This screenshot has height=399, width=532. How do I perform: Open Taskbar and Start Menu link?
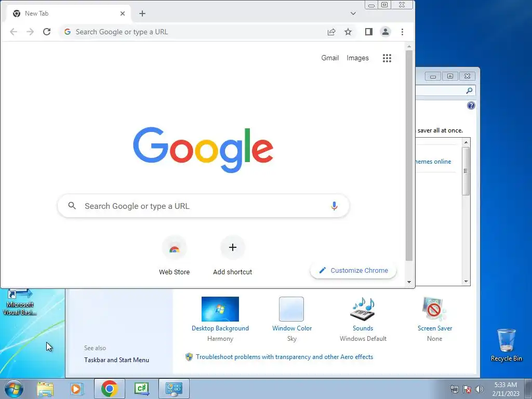click(x=117, y=360)
